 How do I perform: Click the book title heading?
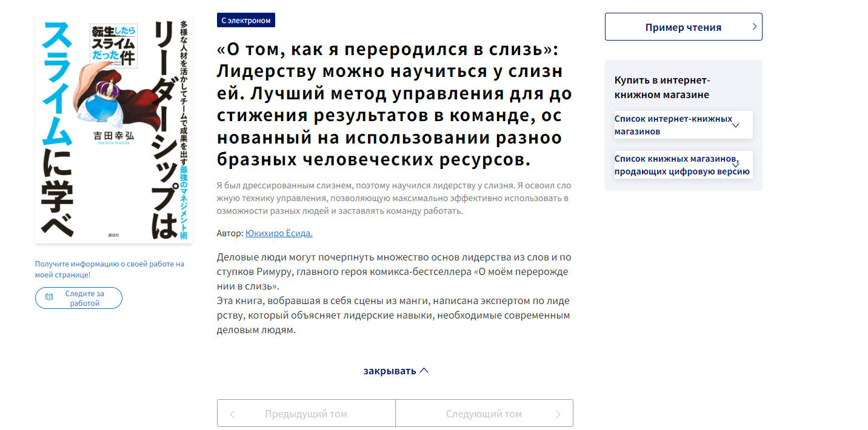click(x=394, y=104)
